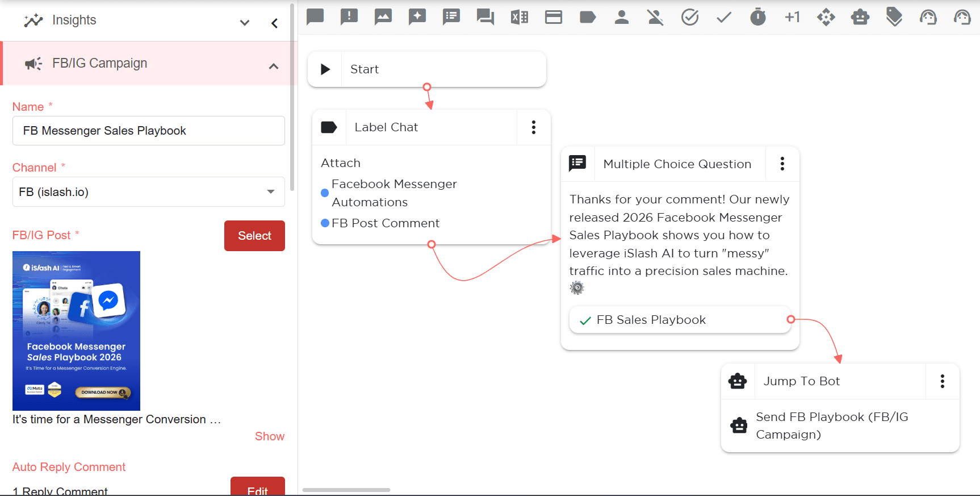Screen dimensions: 980x496
Task: Add the assign person node
Action: [x=622, y=17]
